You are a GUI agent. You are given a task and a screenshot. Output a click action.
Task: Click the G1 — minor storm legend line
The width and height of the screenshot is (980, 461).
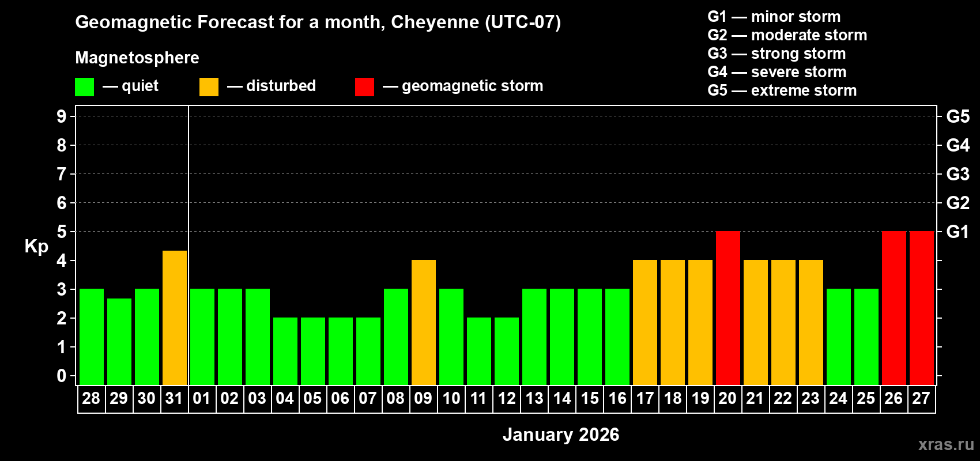pyautogui.click(x=774, y=17)
